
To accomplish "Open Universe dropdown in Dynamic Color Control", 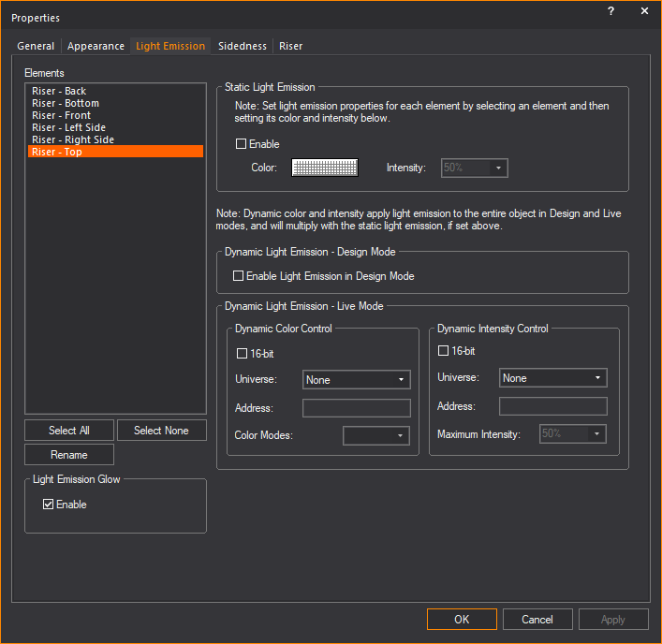I will tap(357, 380).
